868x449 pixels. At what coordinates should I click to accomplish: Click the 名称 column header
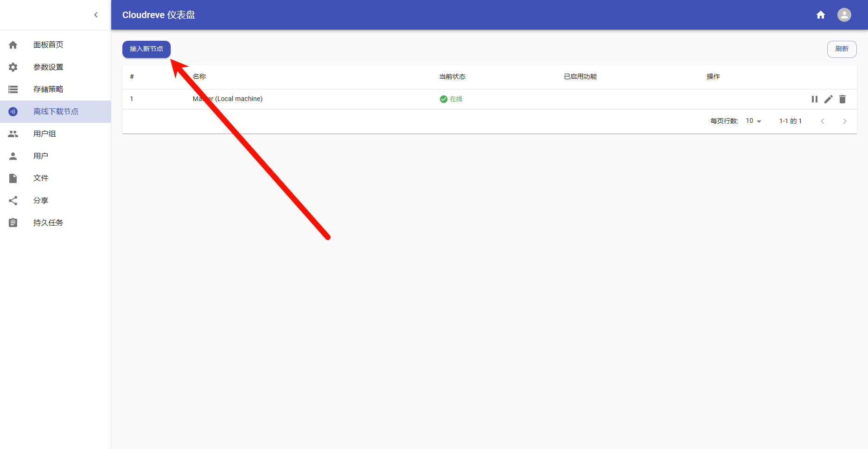coord(199,76)
